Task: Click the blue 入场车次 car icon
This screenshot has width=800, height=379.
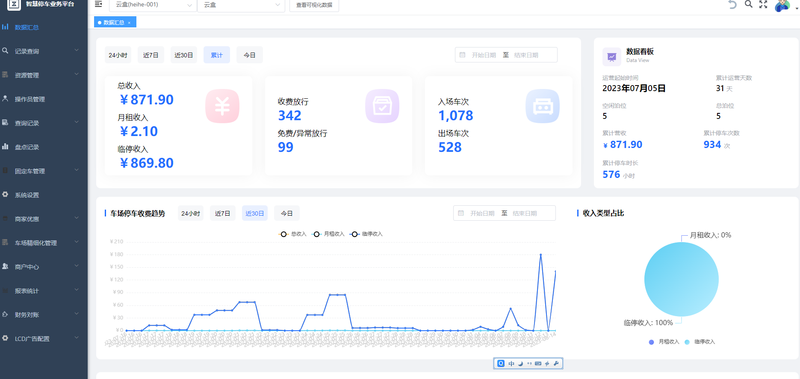Action: pyautogui.click(x=542, y=106)
